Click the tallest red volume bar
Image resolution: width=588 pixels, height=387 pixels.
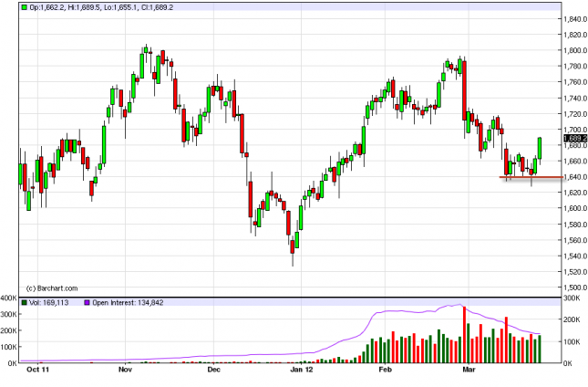(x=465, y=334)
